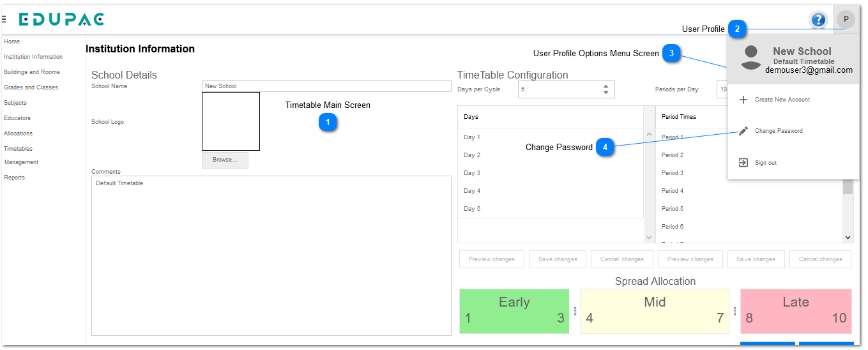Open Institution Information in the sidebar

pos(33,57)
